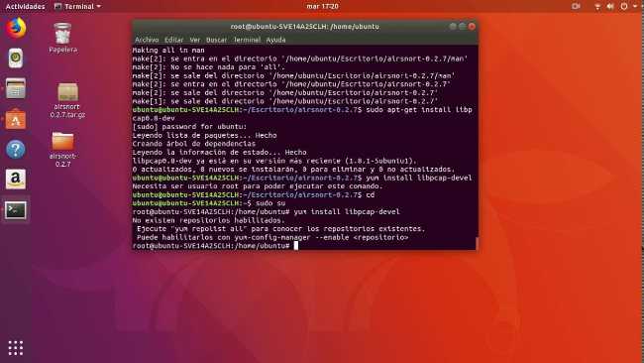Select airsnort-0.2.7.tar.gz archive on desktop
The width and height of the screenshot is (644, 363).
click(67, 100)
